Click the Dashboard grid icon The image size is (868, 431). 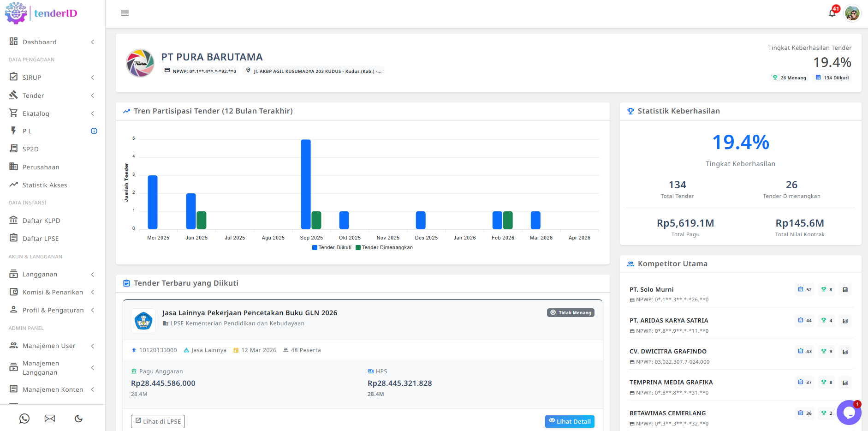[14, 42]
